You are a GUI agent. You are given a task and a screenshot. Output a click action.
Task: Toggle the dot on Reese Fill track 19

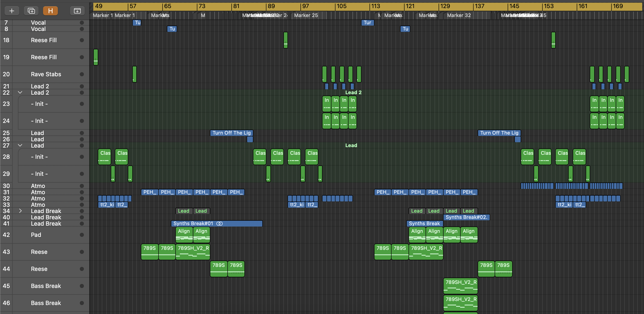tap(82, 57)
